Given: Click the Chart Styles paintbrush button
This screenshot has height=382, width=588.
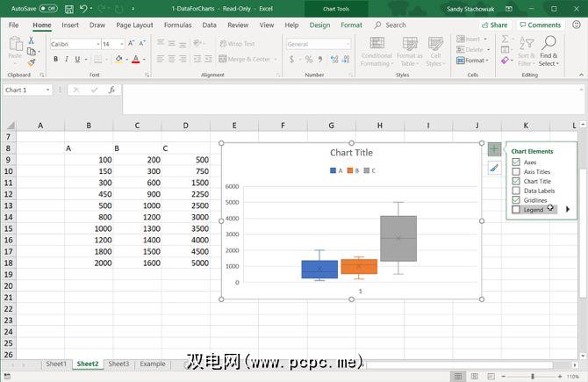Looking at the screenshot, I should tap(494, 168).
